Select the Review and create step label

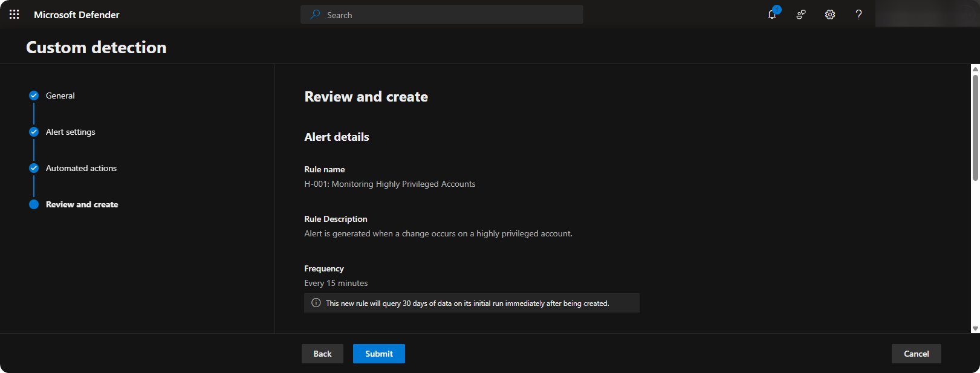82,204
